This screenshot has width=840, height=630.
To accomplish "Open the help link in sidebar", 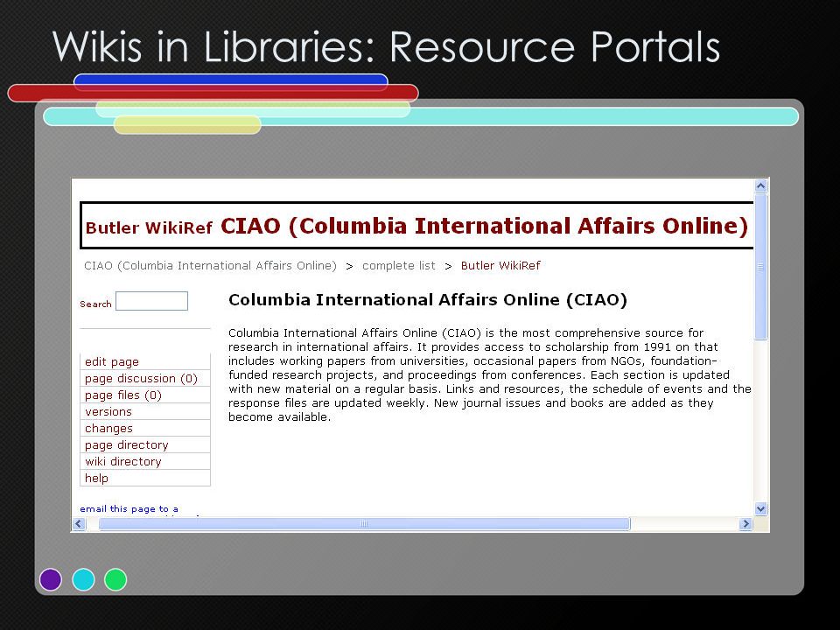I will click(x=96, y=479).
